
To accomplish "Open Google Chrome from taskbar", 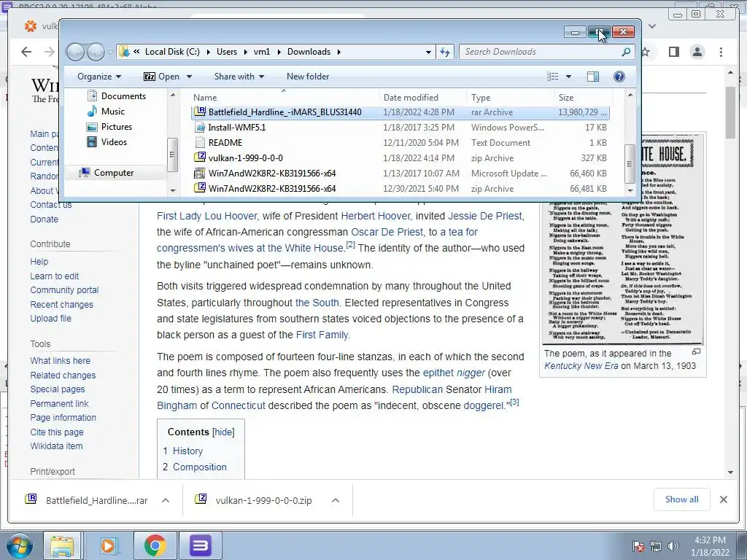I will [155, 545].
